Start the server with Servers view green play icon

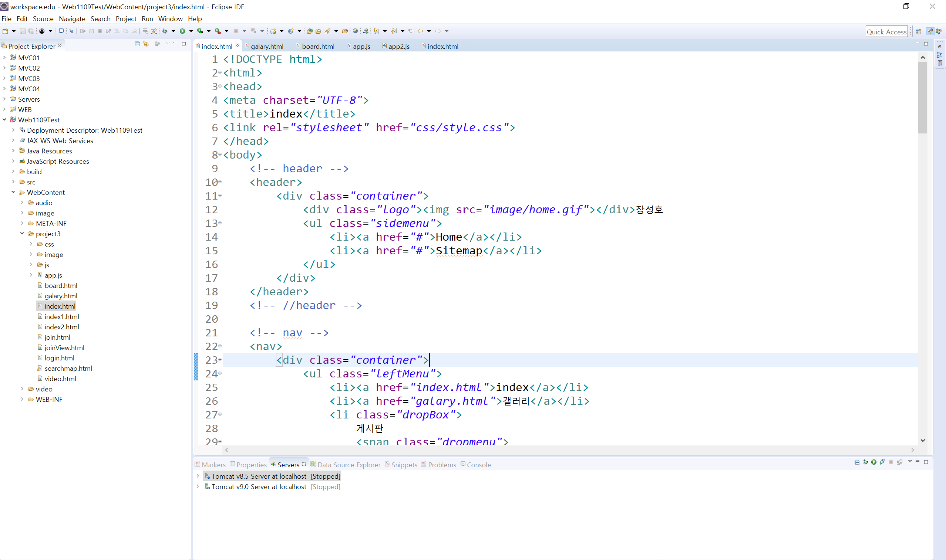pyautogui.click(x=874, y=462)
